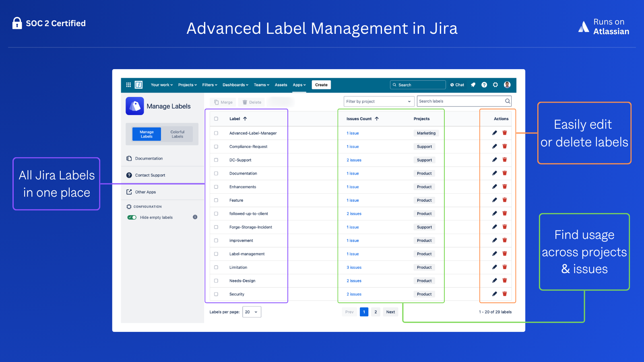Open Assets in the top navigation

click(281, 85)
